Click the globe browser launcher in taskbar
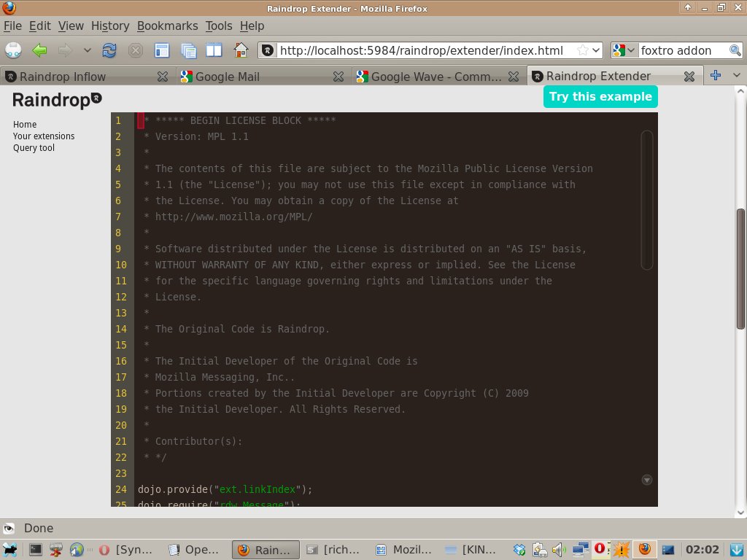747x560 pixels. click(77, 550)
